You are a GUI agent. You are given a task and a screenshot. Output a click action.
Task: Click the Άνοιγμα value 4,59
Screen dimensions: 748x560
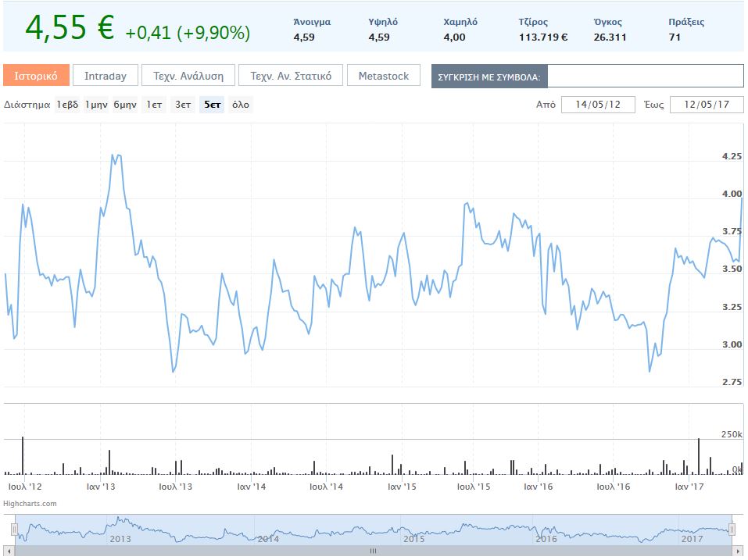point(304,37)
